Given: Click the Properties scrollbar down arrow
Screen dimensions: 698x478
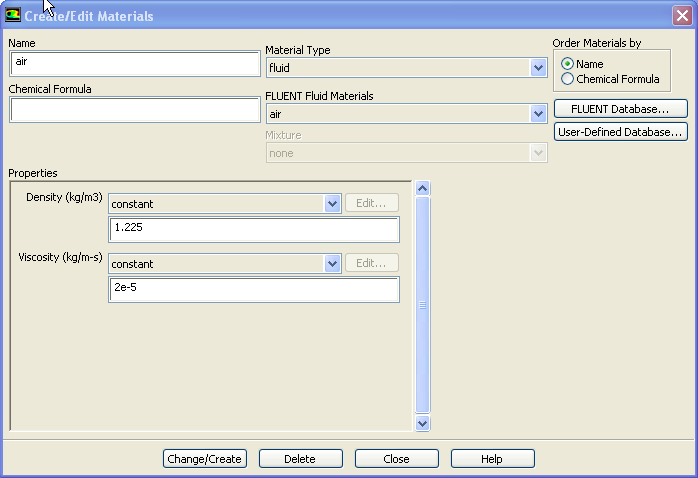Looking at the screenshot, I should (422, 423).
